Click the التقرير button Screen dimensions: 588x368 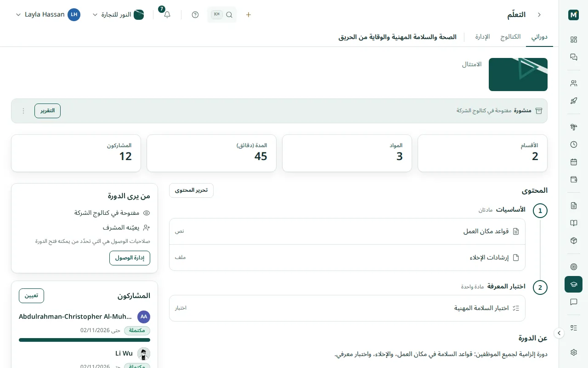click(x=47, y=111)
